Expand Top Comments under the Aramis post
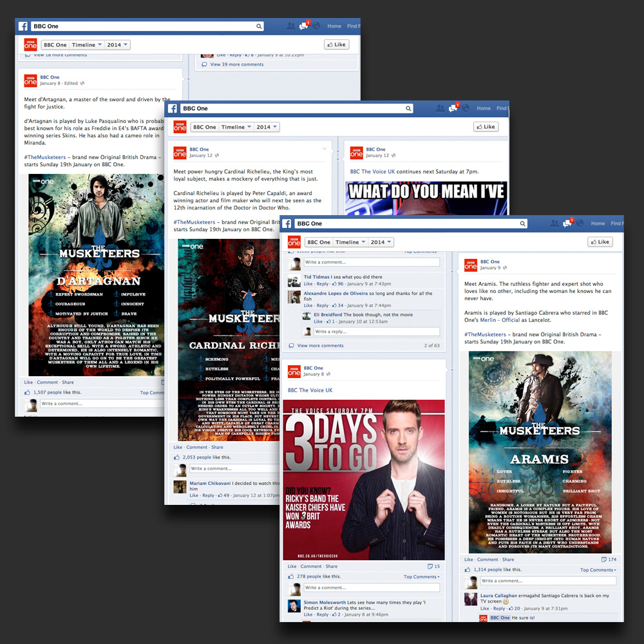644x644 pixels. [598, 570]
